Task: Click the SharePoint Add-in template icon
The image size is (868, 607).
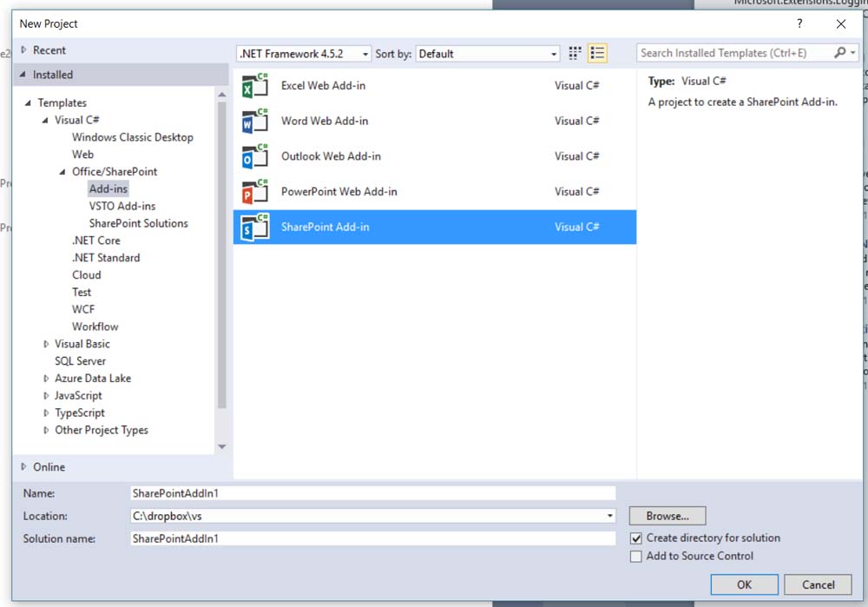Action: [x=255, y=228]
